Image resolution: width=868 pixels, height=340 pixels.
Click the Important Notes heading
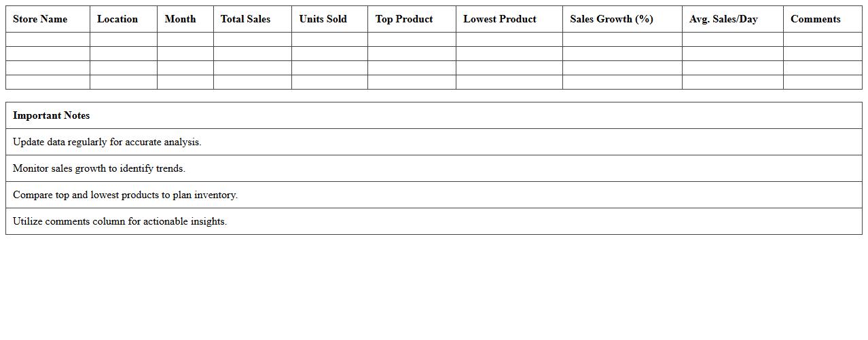click(52, 115)
